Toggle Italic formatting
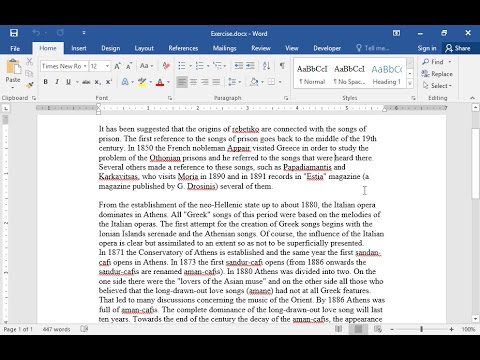The image size is (480, 360). 57,82
